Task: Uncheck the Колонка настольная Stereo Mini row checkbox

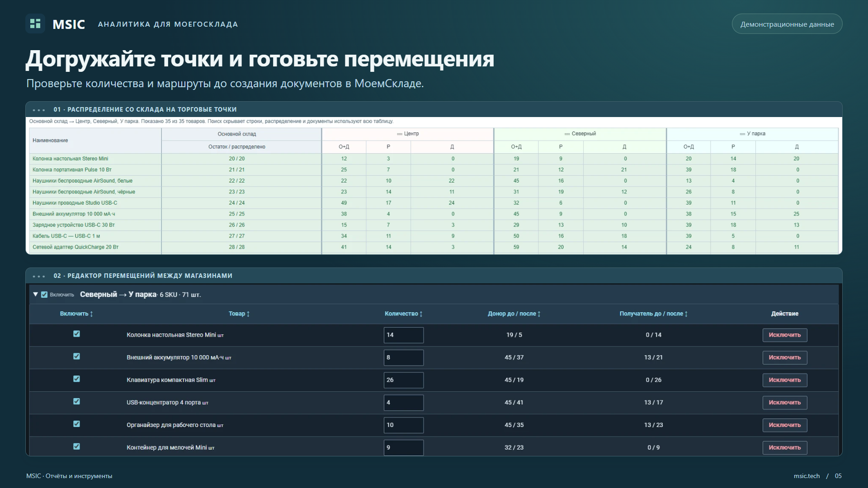Action: pos(76,334)
